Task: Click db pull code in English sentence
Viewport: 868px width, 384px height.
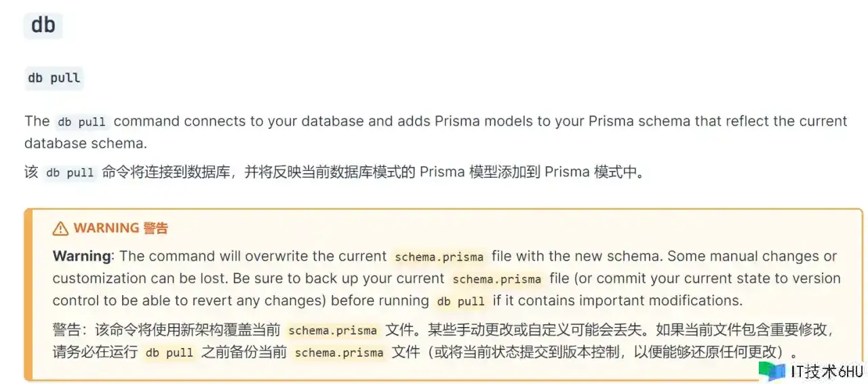Action: [81, 122]
